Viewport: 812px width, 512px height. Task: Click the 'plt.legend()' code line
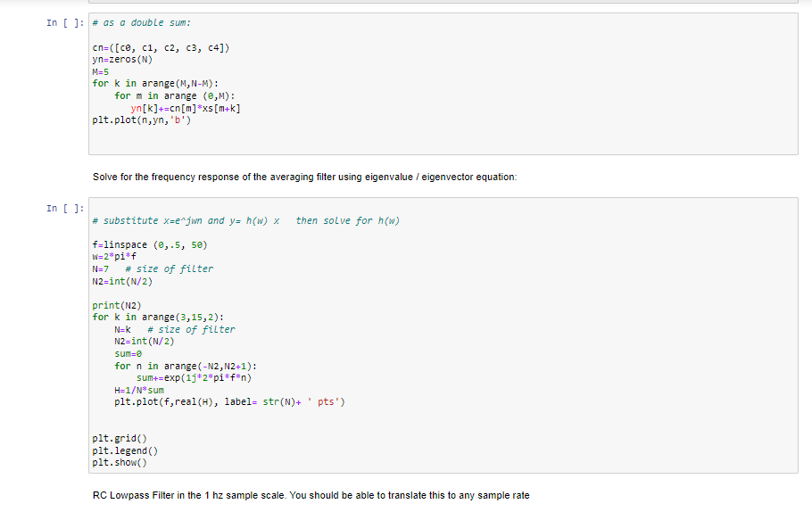(x=125, y=451)
